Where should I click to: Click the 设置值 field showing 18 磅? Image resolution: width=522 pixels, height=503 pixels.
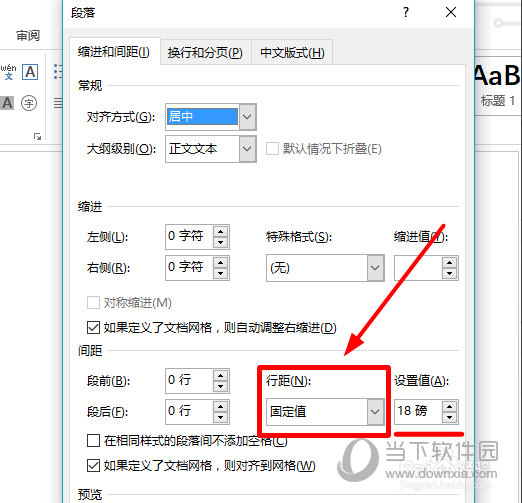pos(419,411)
